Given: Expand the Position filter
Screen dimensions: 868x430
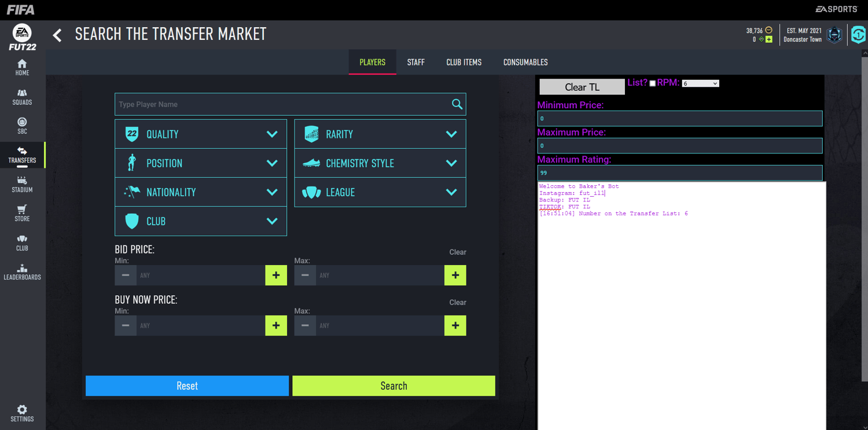Looking at the screenshot, I should 201,163.
